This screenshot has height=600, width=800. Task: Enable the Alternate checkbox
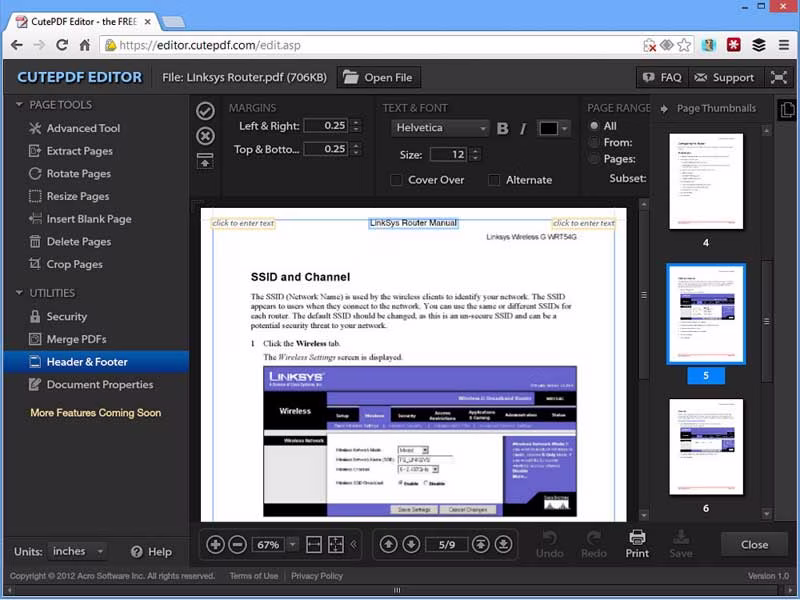[x=494, y=180]
